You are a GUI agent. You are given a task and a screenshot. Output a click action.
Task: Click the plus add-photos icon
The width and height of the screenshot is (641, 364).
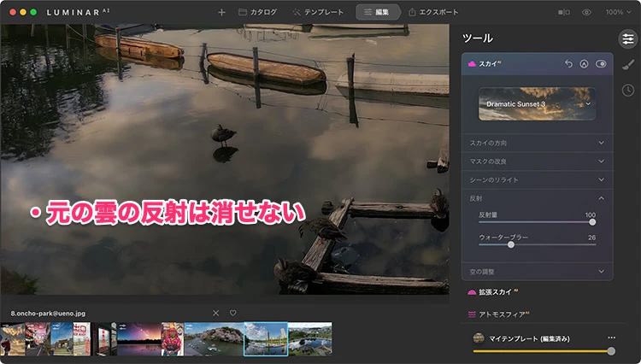222,13
